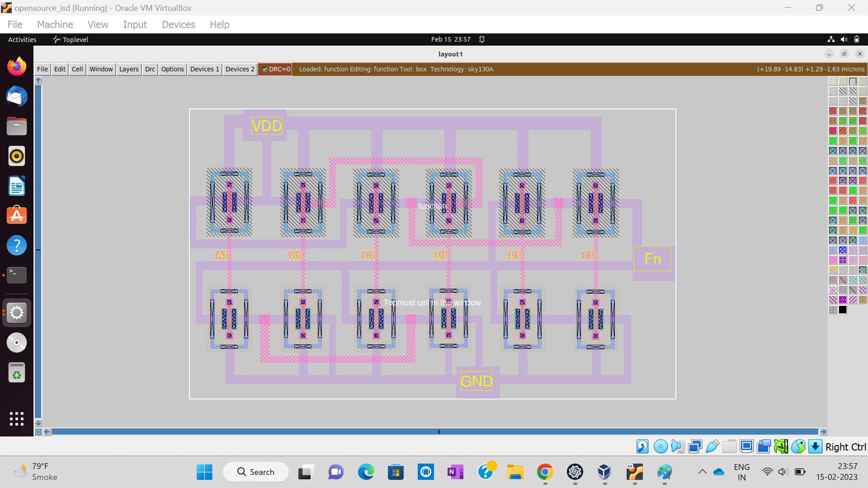This screenshot has width=868, height=488.
Task: Click the VirtualBox shared folders status icon
Action: point(729,446)
